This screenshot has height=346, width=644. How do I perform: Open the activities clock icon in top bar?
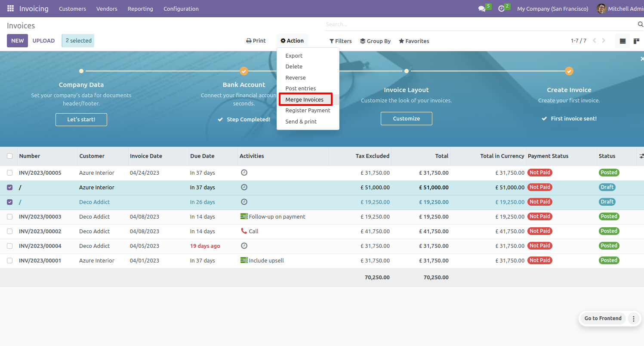[x=501, y=9]
